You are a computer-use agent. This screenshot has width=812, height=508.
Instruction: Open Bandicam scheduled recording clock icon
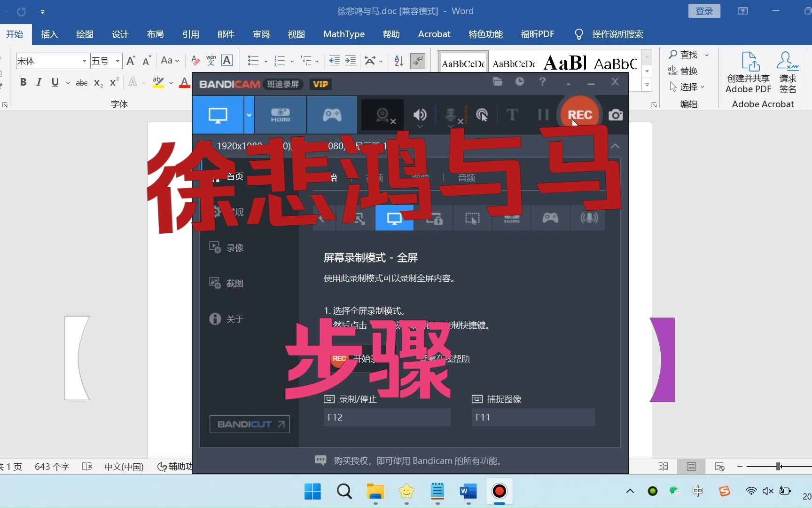coord(520,82)
